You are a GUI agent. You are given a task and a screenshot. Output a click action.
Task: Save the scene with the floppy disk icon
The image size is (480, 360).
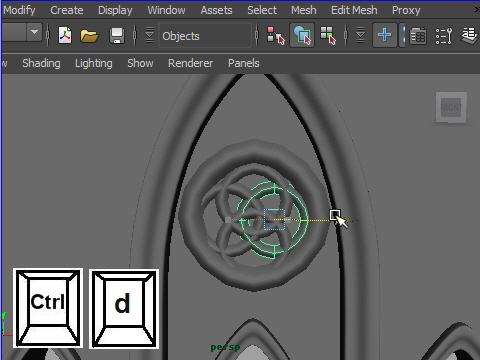117,36
